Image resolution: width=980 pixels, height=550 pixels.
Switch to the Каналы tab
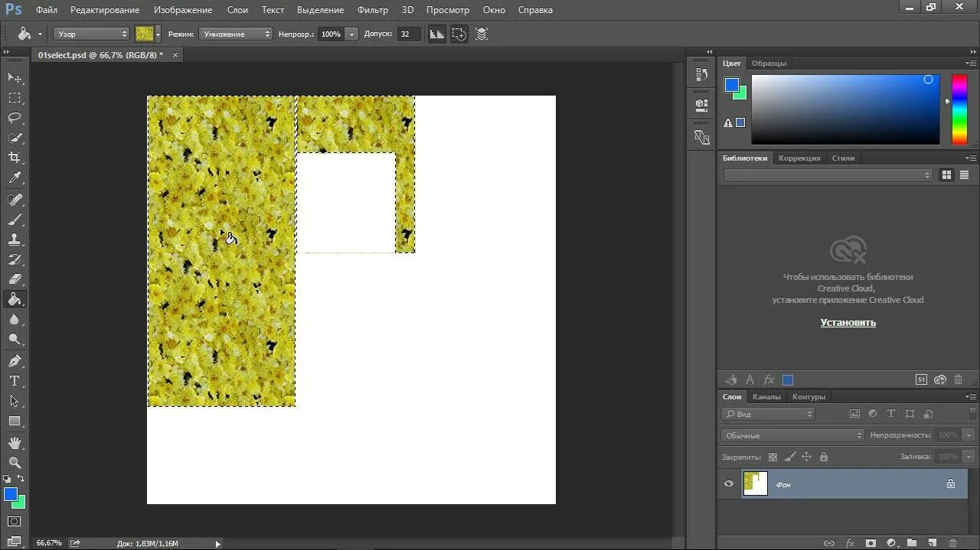tap(766, 397)
